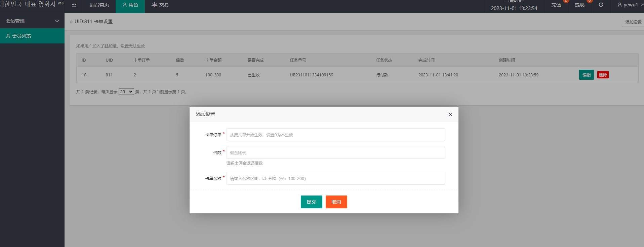Click the hamburger menu collapse icon
The image size is (644, 247).
(74, 5)
